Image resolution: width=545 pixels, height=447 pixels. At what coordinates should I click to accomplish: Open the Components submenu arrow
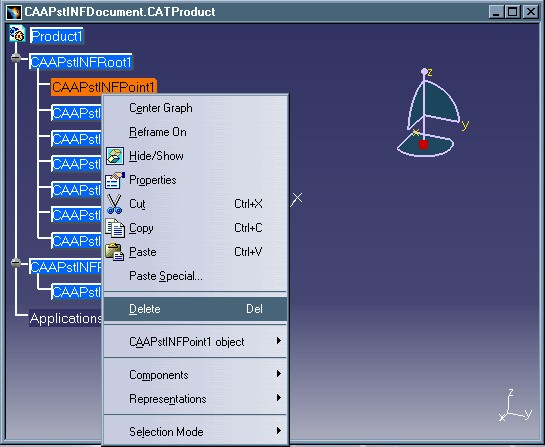click(x=278, y=374)
